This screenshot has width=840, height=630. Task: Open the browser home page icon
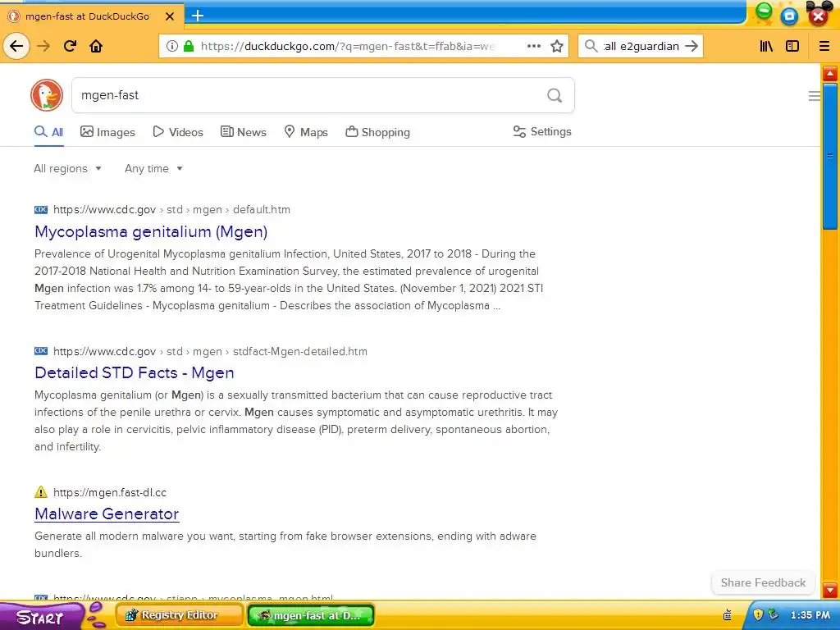point(96,46)
